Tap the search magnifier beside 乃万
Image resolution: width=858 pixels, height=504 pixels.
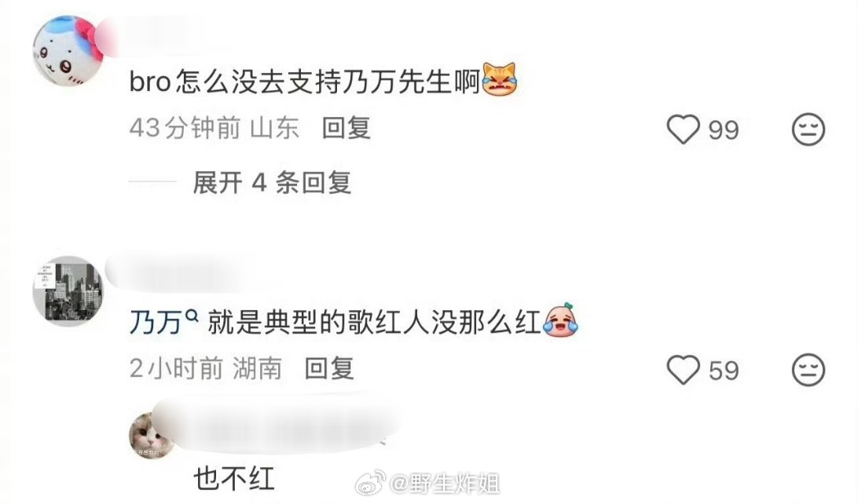pyautogui.click(x=192, y=316)
